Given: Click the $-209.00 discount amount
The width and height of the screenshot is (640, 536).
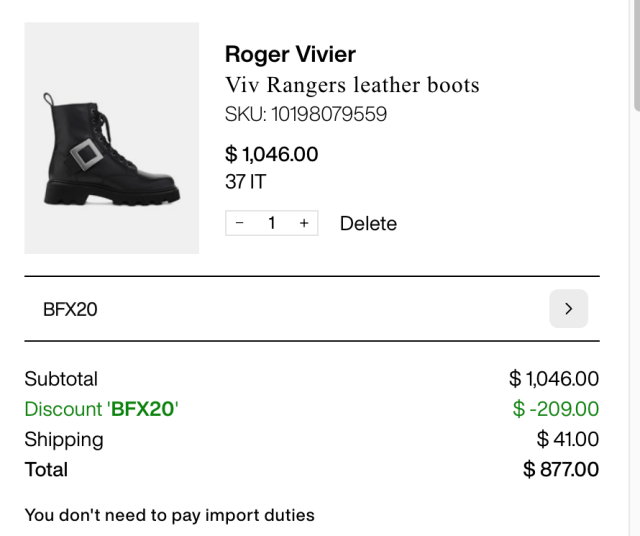Looking at the screenshot, I should [x=555, y=409].
